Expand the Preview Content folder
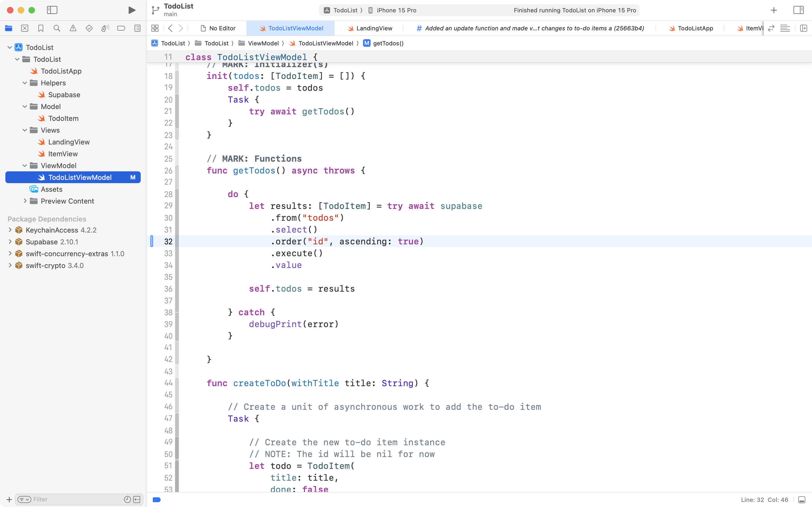812x507 pixels. click(25, 201)
